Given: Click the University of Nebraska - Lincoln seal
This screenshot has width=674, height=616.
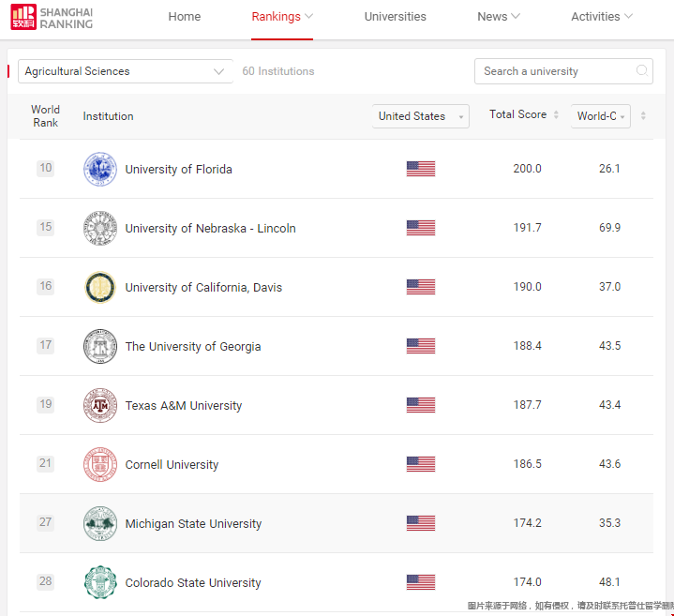Looking at the screenshot, I should 100,228.
